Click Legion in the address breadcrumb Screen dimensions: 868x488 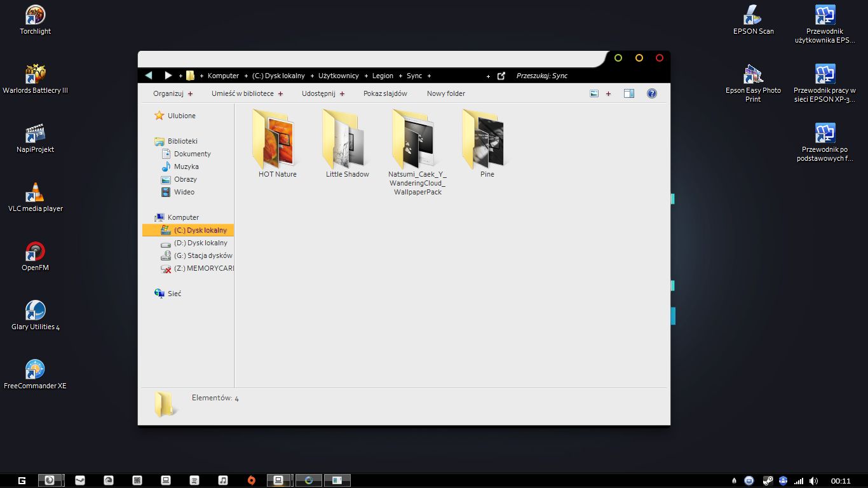[x=383, y=76]
